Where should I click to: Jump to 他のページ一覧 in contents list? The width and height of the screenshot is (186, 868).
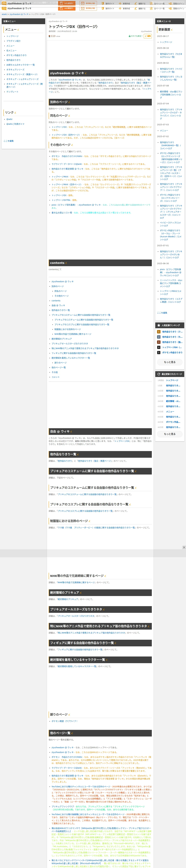click(59, 368)
